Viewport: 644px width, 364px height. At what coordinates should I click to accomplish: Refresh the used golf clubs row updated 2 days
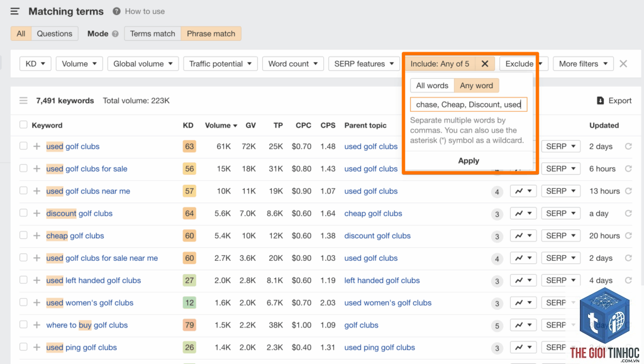point(628,146)
